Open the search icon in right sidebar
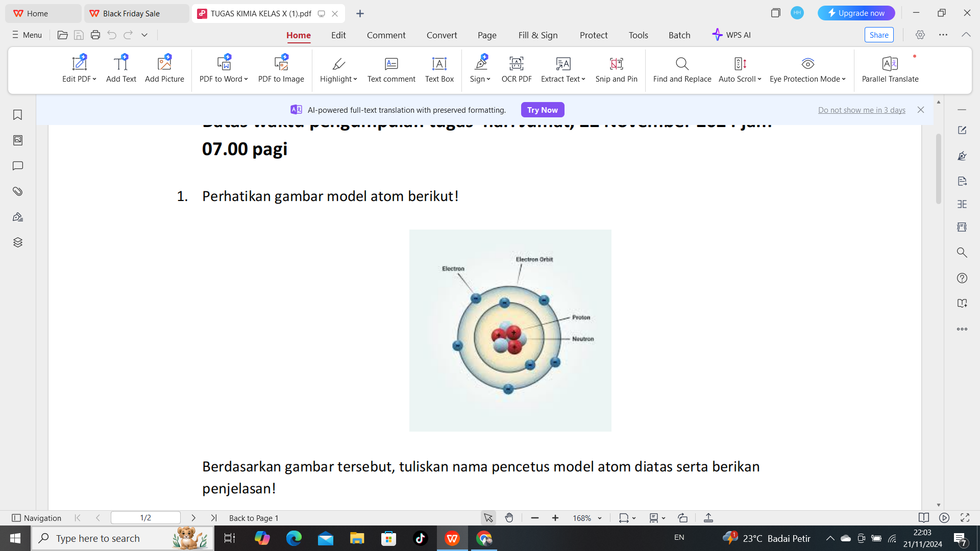 (x=962, y=253)
